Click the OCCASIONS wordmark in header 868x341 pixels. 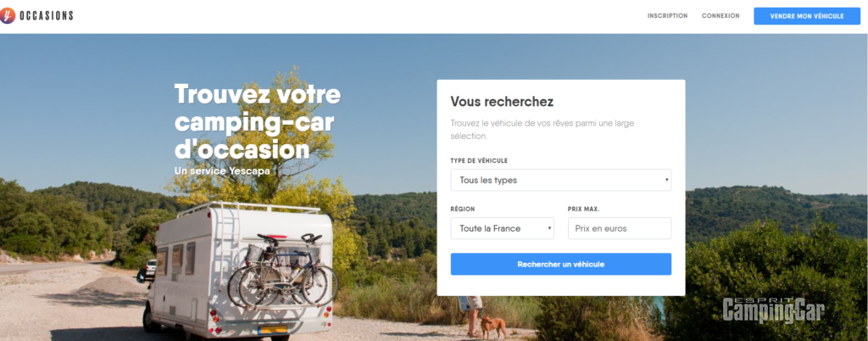(x=47, y=16)
